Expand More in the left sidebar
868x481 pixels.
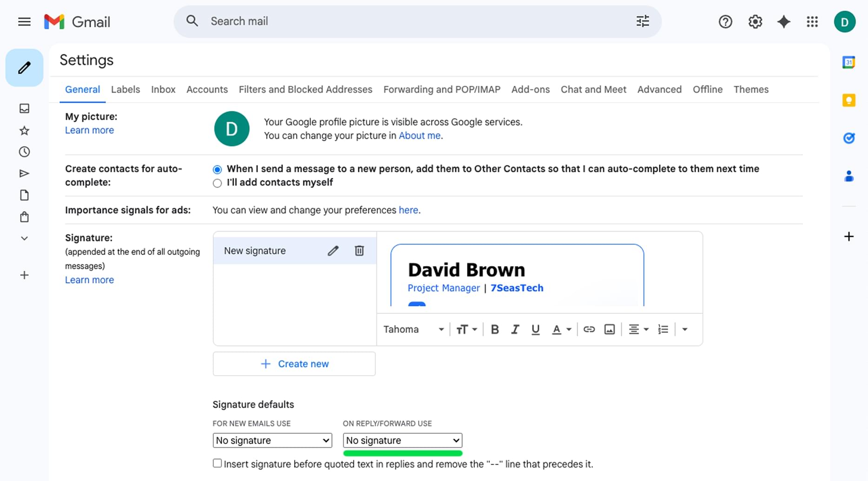(x=24, y=238)
